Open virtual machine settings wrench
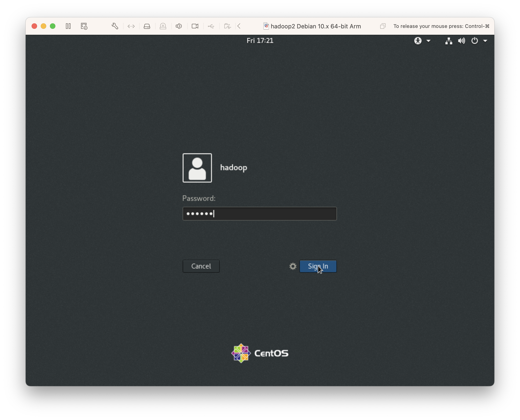The height and width of the screenshot is (420, 520). coord(115,26)
